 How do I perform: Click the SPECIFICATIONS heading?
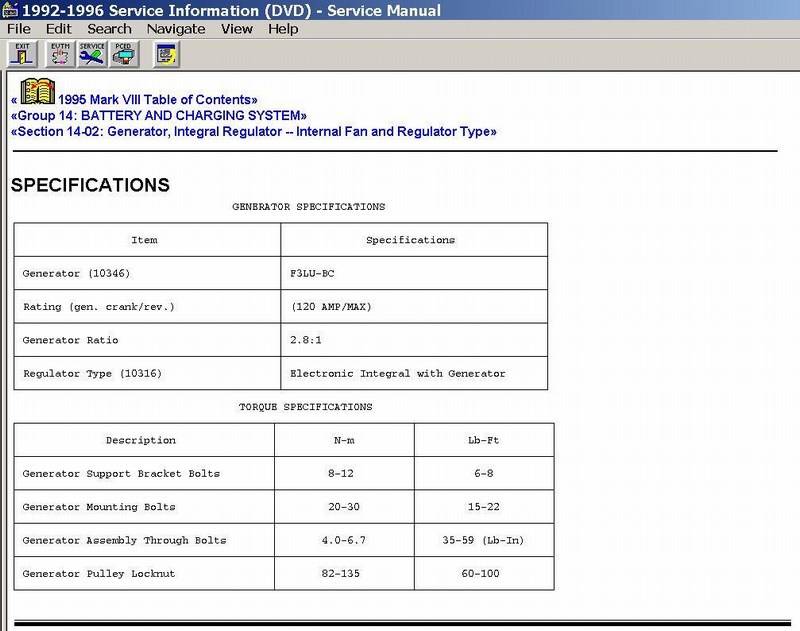click(90, 185)
